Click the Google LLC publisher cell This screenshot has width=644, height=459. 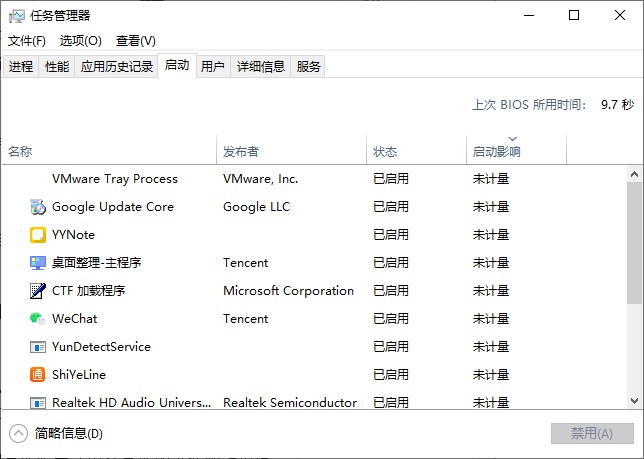point(257,207)
